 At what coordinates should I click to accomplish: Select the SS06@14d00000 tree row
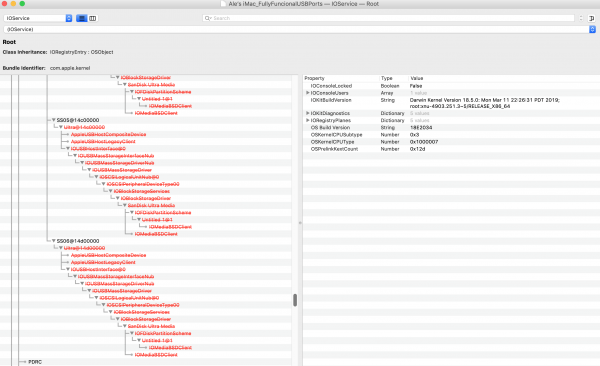point(78,241)
